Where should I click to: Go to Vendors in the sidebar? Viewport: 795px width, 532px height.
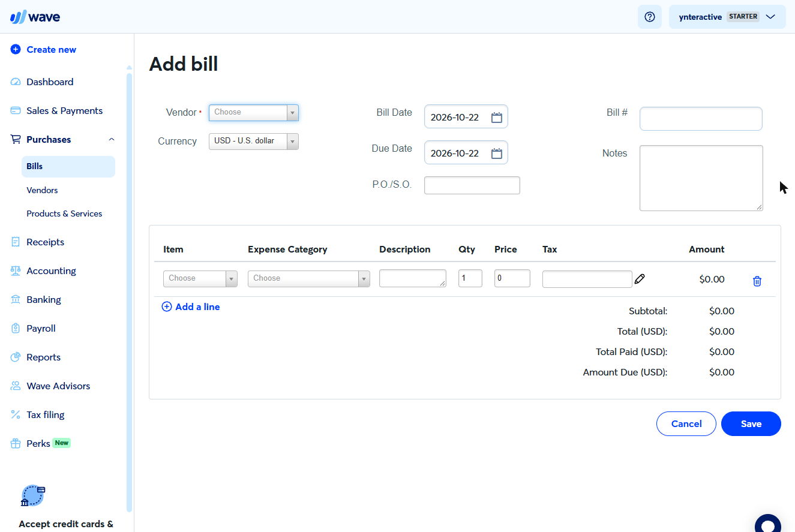click(42, 190)
